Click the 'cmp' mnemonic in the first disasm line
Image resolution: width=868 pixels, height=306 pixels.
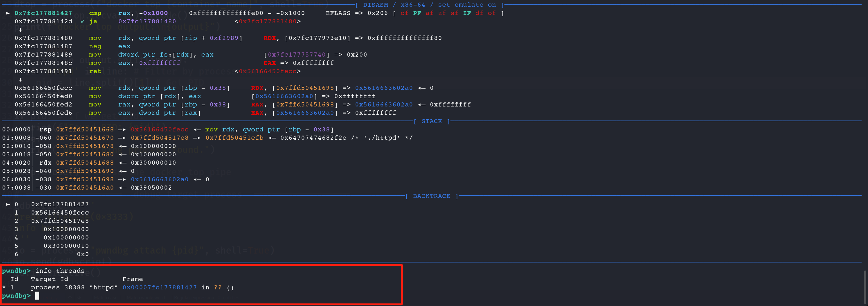(x=95, y=13)
